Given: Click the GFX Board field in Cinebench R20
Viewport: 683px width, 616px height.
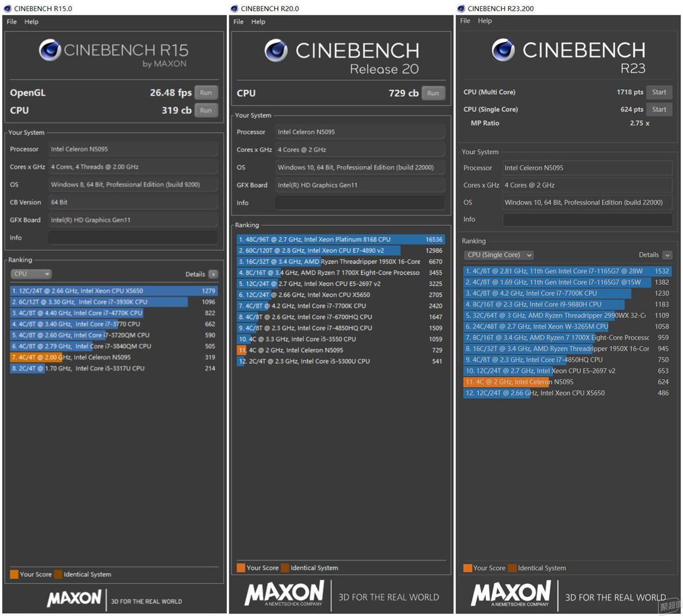Looking at the screenshot, I should click(360, 185).
